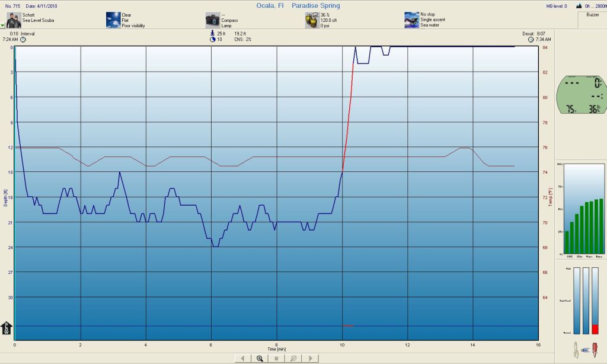Click the 'Temp [°F]' axis label
This screenshot has width=607, height=364.
point(550,197)
